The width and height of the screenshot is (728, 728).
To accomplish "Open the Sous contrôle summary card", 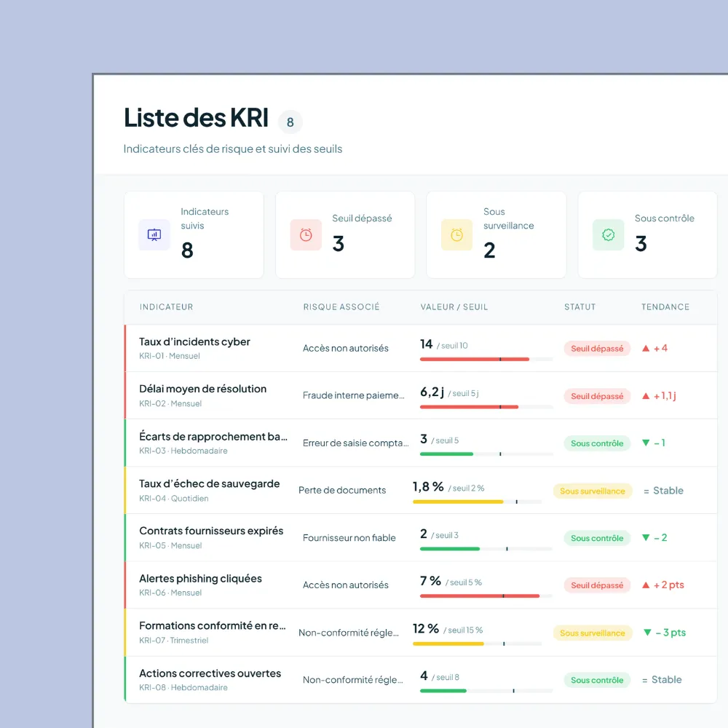I will (x=648, y=235).
